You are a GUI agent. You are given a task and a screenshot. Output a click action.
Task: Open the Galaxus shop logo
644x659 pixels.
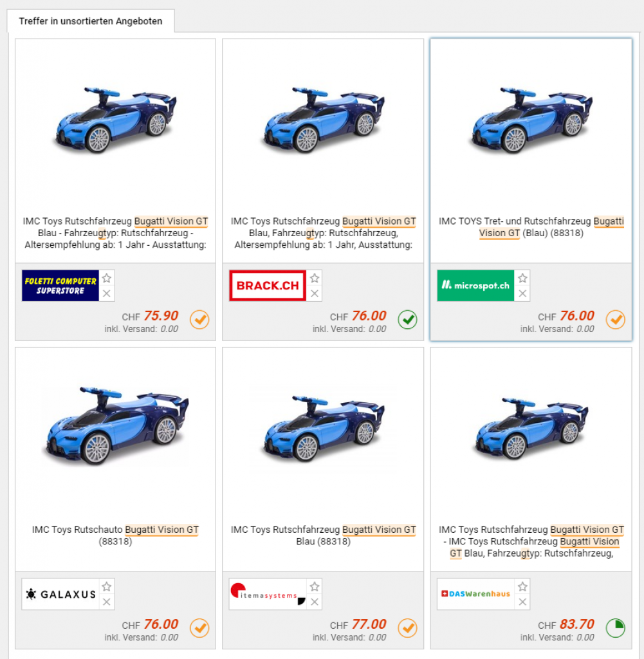[x=60, y=594]
